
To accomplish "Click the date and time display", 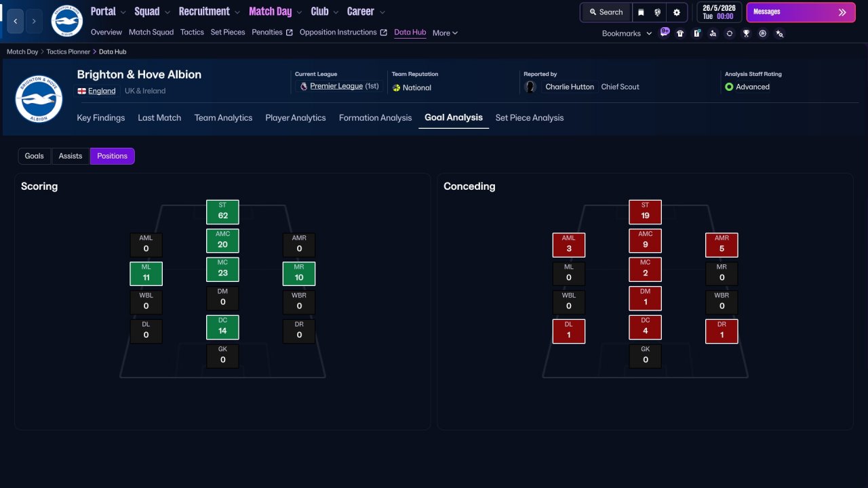I will (x=719, y=12).
